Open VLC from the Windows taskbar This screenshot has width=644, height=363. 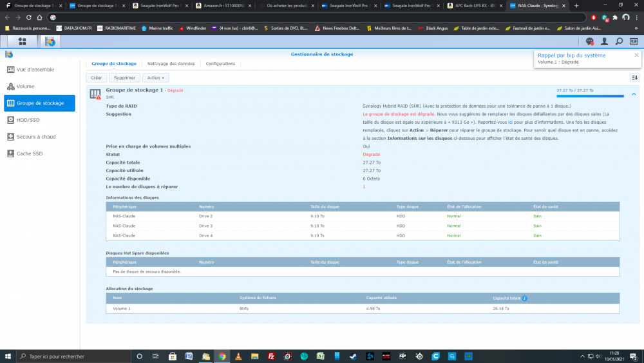[238, 356]
